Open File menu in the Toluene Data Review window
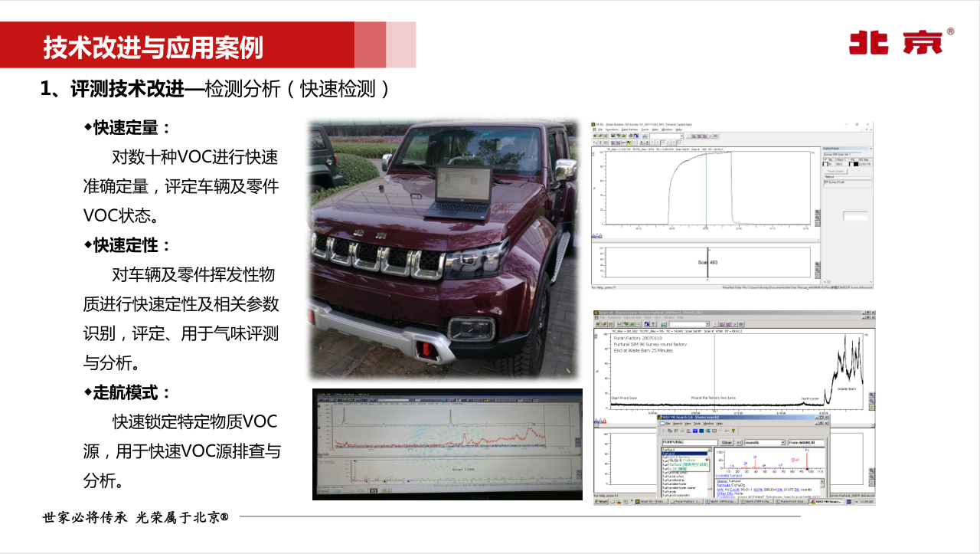Image resolution: width=980 pixels, height=554 pixels. (600, 129)
